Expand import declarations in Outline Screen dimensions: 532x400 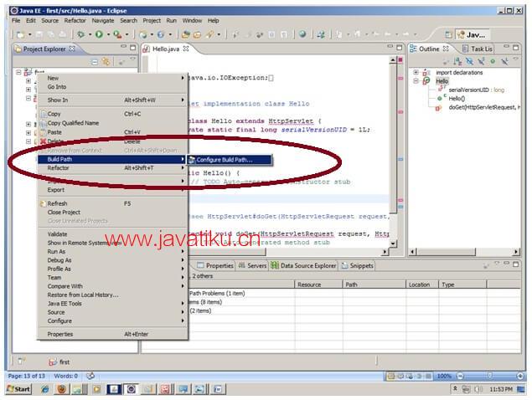(416, 72)
